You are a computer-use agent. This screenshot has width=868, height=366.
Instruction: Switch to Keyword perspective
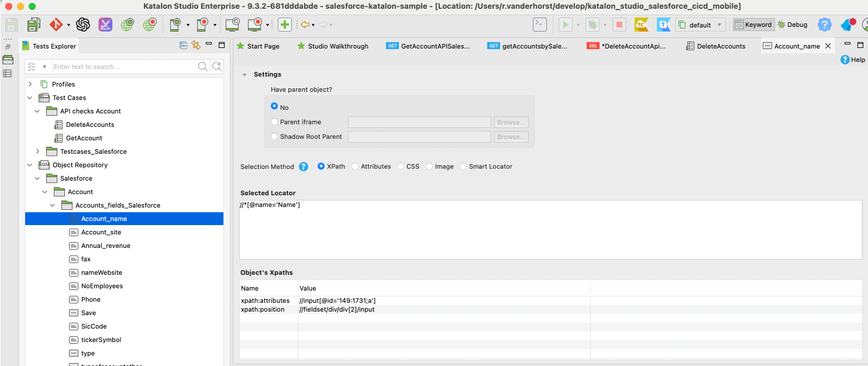tap(753, 25)
